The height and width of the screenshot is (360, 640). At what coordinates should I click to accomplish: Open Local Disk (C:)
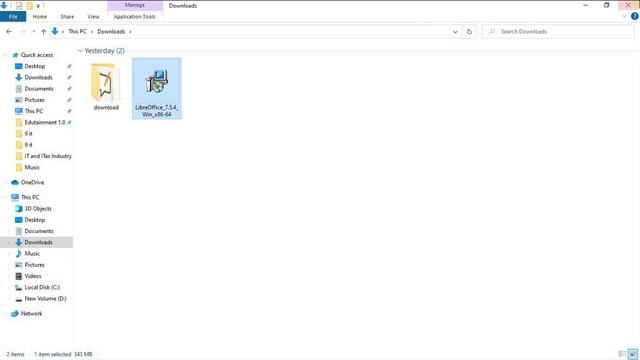tap(42, 287)
